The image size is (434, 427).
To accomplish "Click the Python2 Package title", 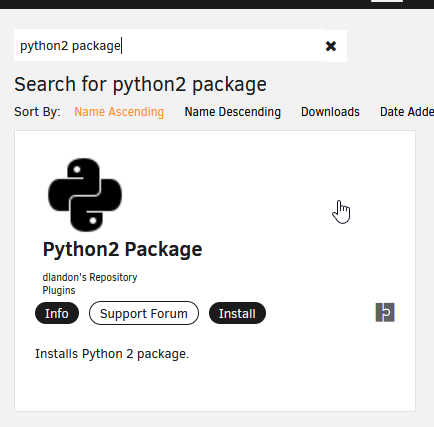I will click(122, 249).
